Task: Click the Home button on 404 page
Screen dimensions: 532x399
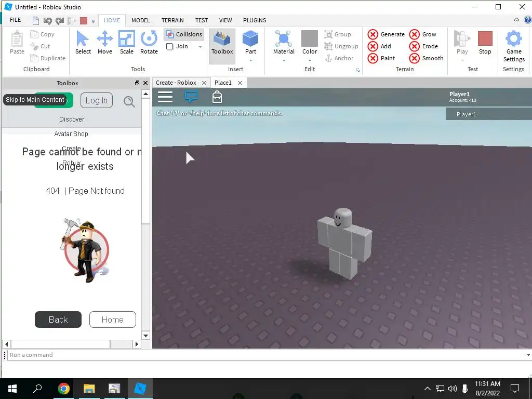Action: click(113, 320)
